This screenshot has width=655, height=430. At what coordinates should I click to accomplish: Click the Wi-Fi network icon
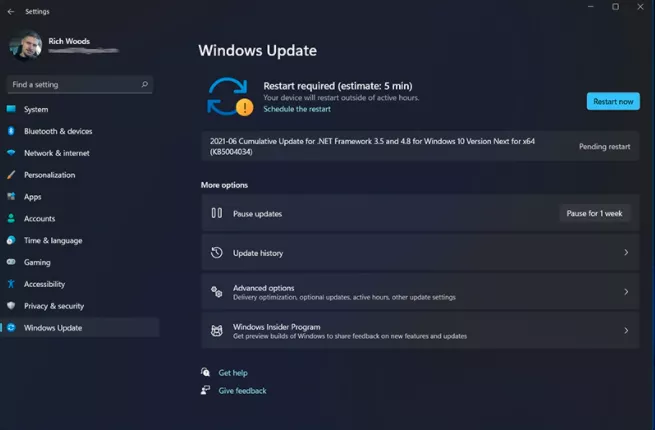[11, 153]
